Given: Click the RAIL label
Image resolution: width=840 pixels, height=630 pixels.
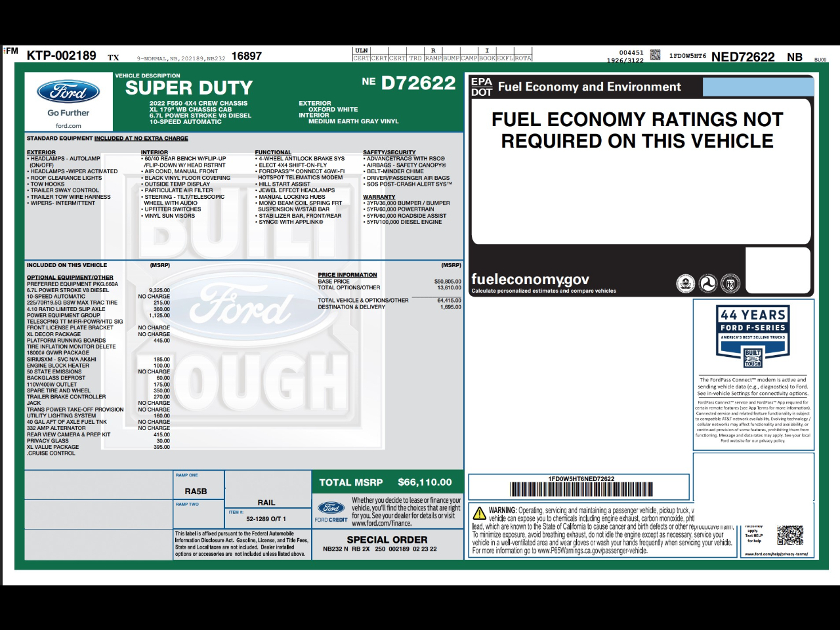Looking at the screenshot, I should coord(266,503).
